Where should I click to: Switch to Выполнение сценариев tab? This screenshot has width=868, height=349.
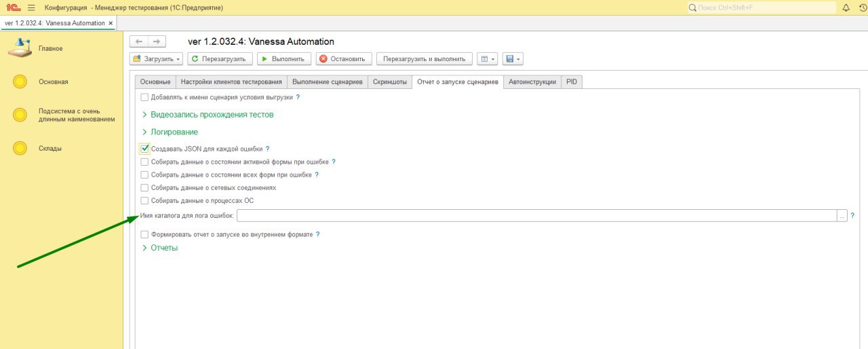(x=327, y=81)
